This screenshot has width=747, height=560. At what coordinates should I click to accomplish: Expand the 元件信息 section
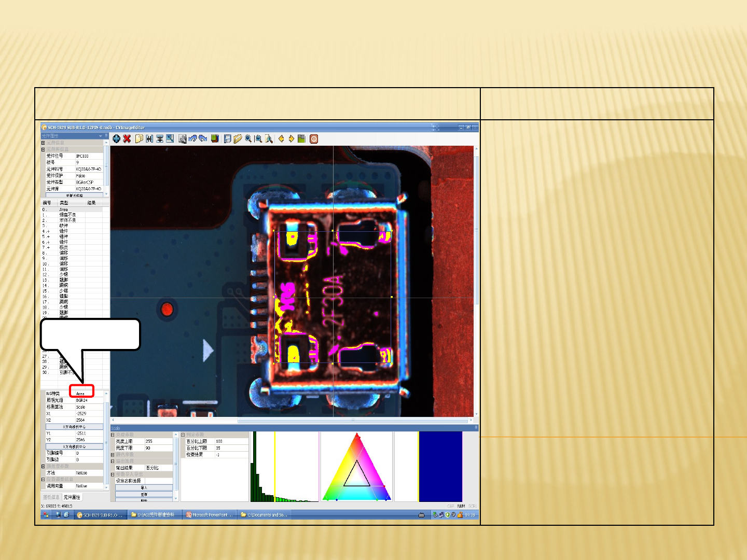coord(43,143)
